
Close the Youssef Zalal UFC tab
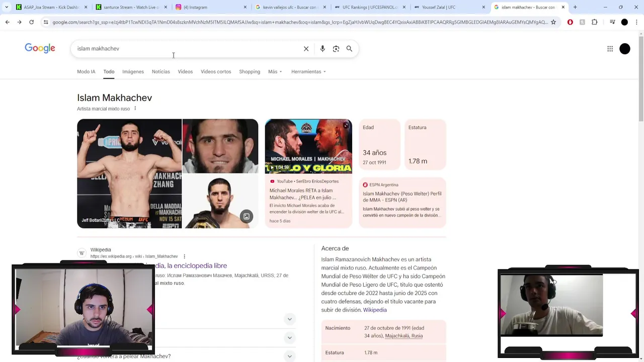484,7
